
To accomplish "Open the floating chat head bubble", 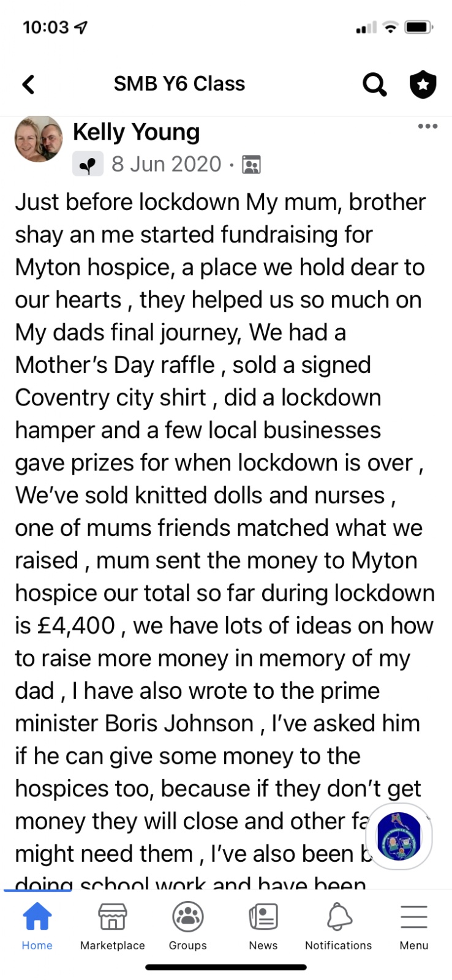I will (x=399, y=837).
